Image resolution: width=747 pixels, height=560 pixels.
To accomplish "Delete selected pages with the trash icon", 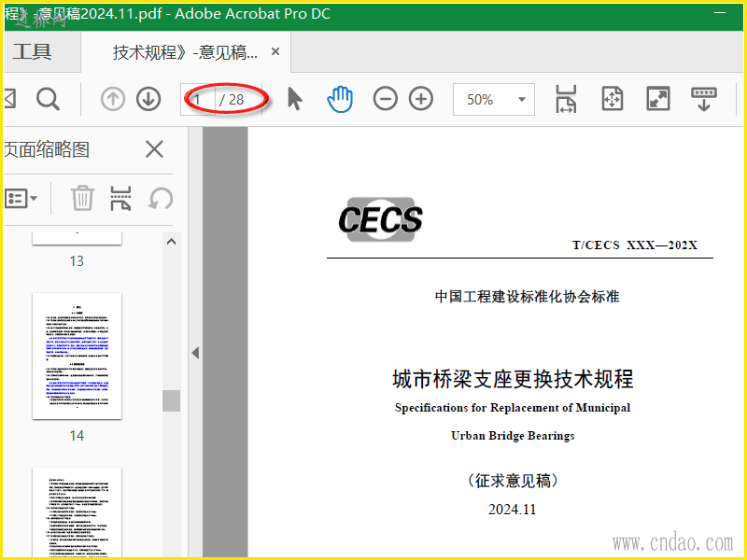I will coord(82,198).
